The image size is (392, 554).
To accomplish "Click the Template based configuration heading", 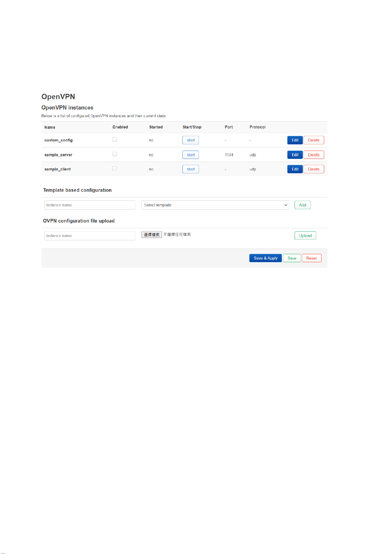I will click(x=77, y=190).
